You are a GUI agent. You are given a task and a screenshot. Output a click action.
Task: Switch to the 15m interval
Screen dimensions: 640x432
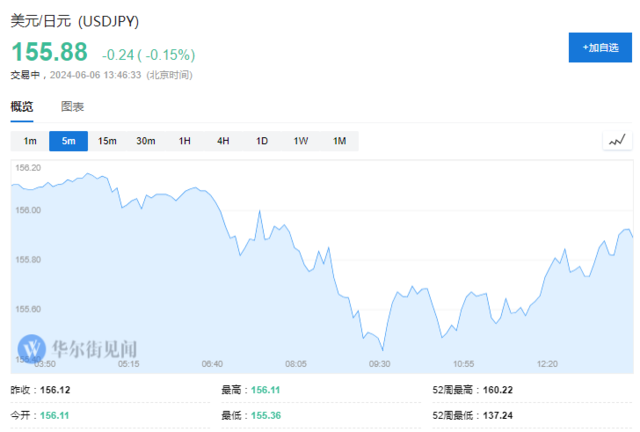click(107, 141)
